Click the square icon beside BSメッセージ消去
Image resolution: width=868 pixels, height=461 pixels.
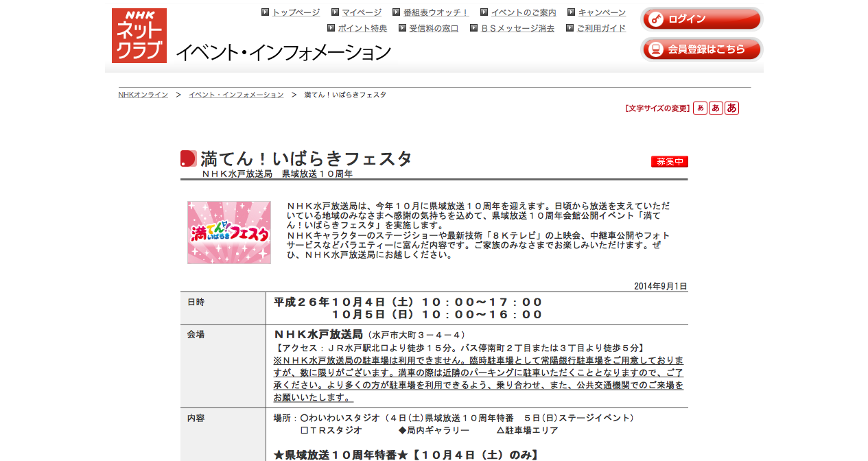click(x=474, y=28)
